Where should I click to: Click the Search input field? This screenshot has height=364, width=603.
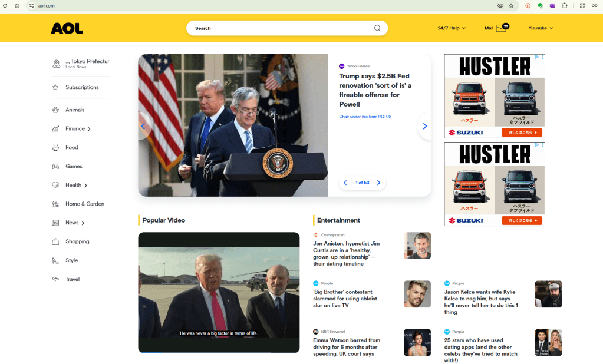(283, 28)
